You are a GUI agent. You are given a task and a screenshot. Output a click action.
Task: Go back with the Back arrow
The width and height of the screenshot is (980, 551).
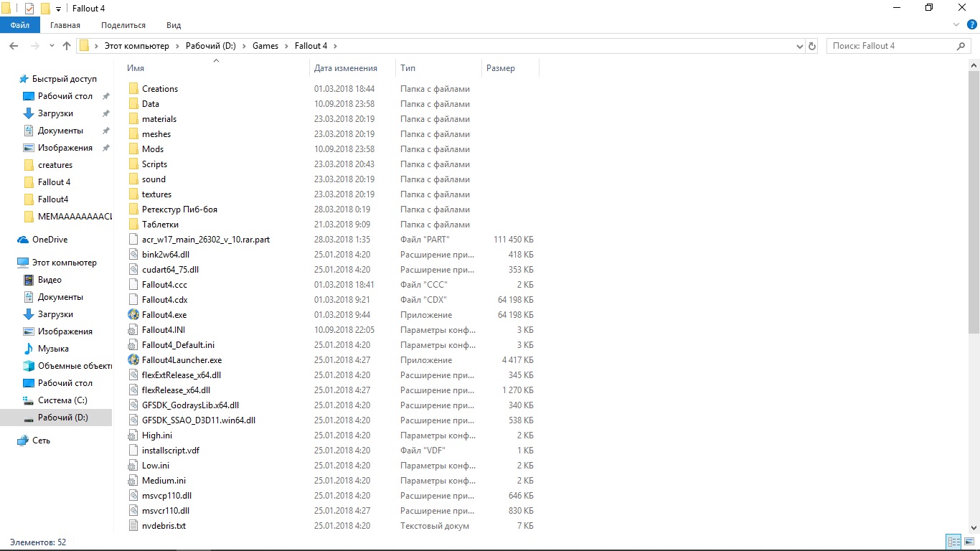pyautogui.click(x=13, y=46)
